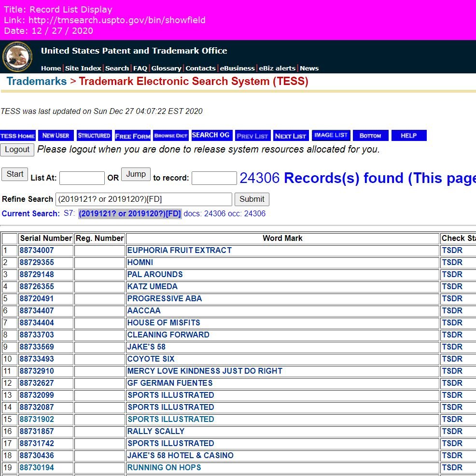Open serial number 88732099
476x476 pixels.
click(37, 395)
